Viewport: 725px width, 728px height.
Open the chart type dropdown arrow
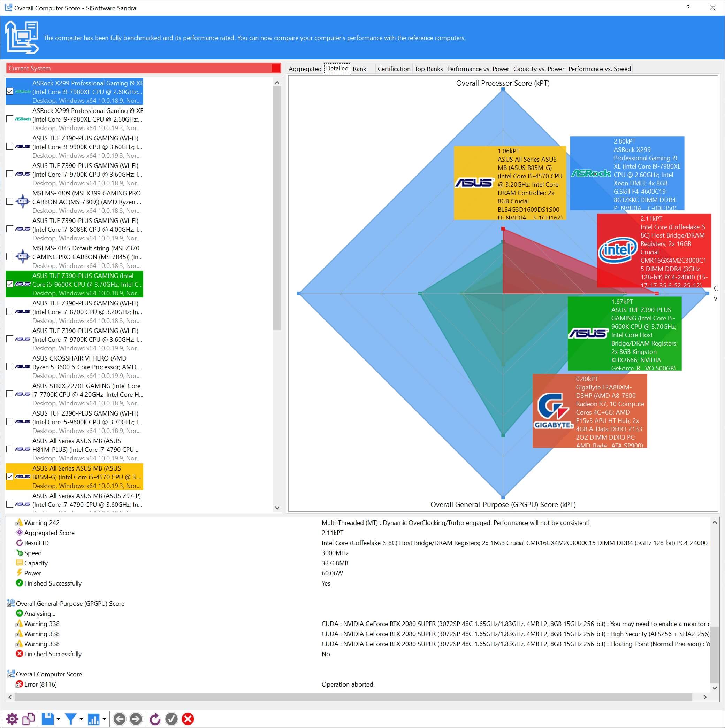click(x=105, y=719)
